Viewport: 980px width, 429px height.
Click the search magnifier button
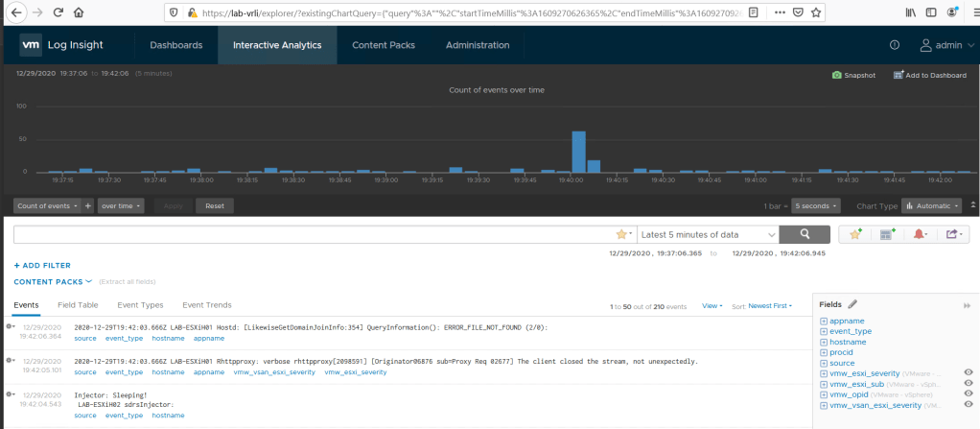point(805,234)
